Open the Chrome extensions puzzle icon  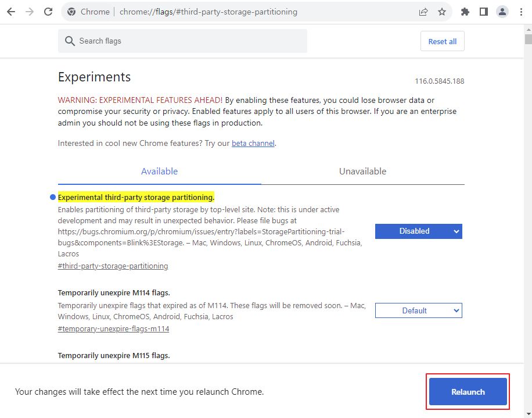click(465, 12)
